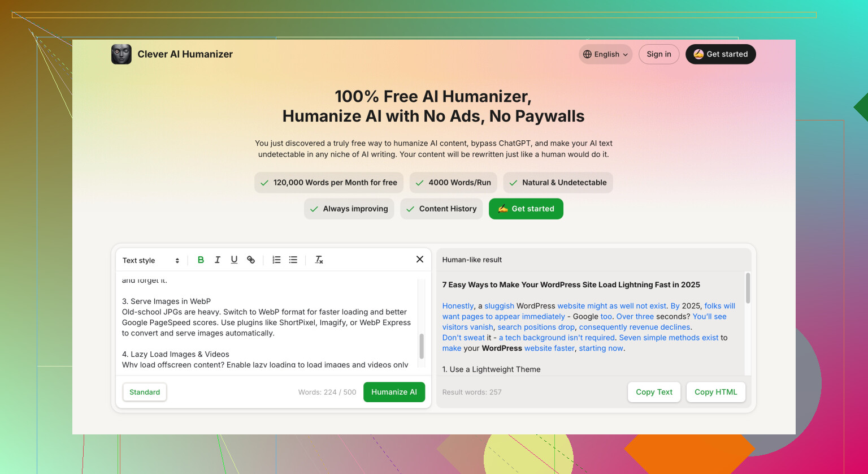This screenshot has height=474, width=868.
Task: Click the black Get started header button
Action: [x=721, y=54]
